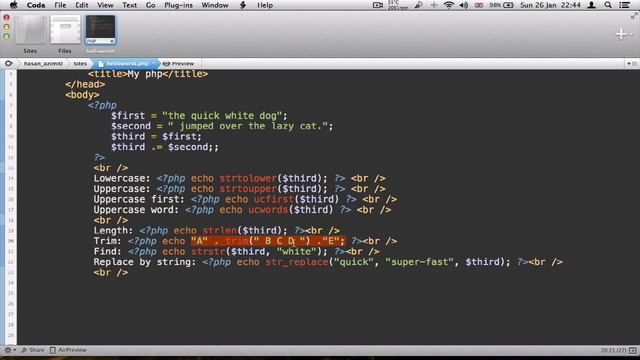The height and width of the screenshot is (360, 640).
Task: Open the scripts menu icon
Action: coord(243,5)
